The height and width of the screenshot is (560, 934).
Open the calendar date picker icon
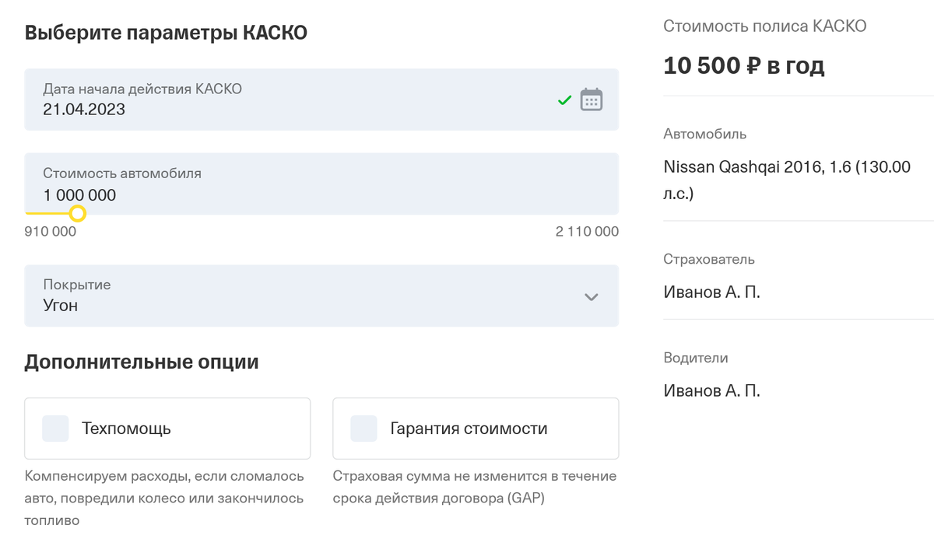coord(592,100)
